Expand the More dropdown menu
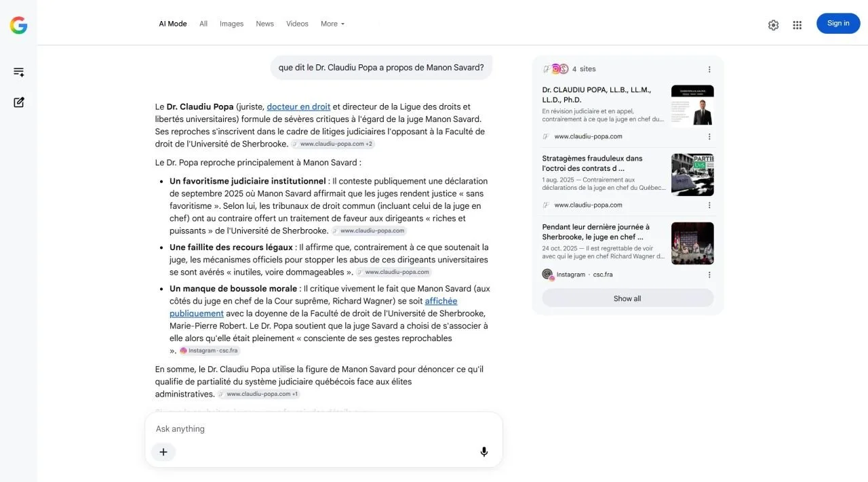Image resolution: width=868 pixels, height=482 pixels. click(332, 24)
